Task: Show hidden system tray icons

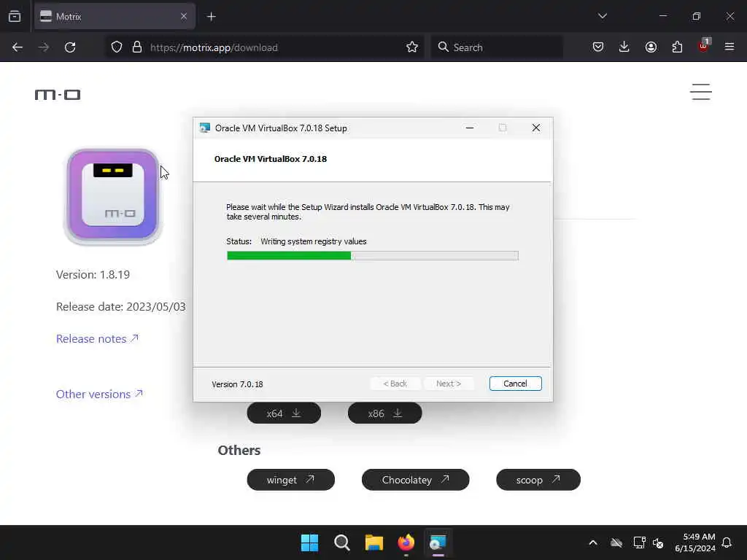Action: click(x=593, y=542)
